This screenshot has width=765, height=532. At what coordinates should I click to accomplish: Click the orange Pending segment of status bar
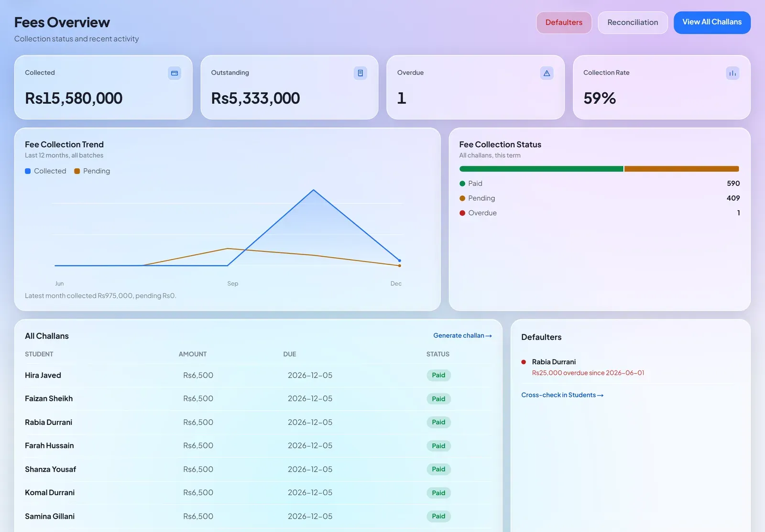click(681, 169)
